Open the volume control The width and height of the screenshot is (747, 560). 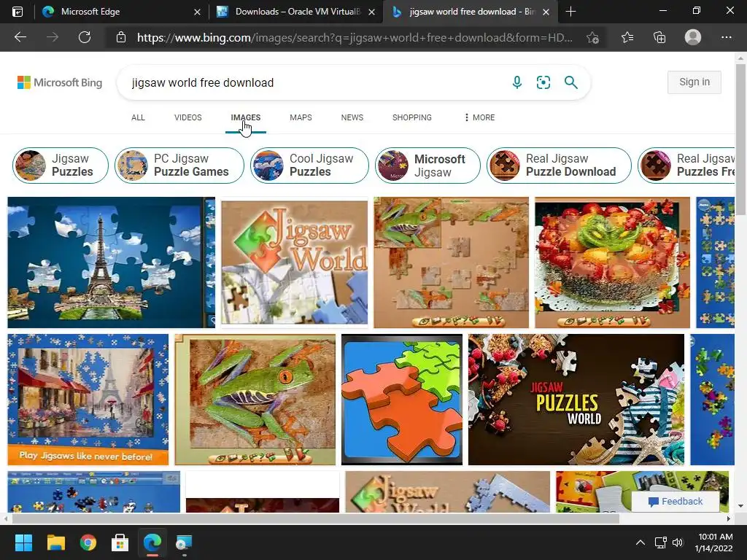click(x=678, y=542)
